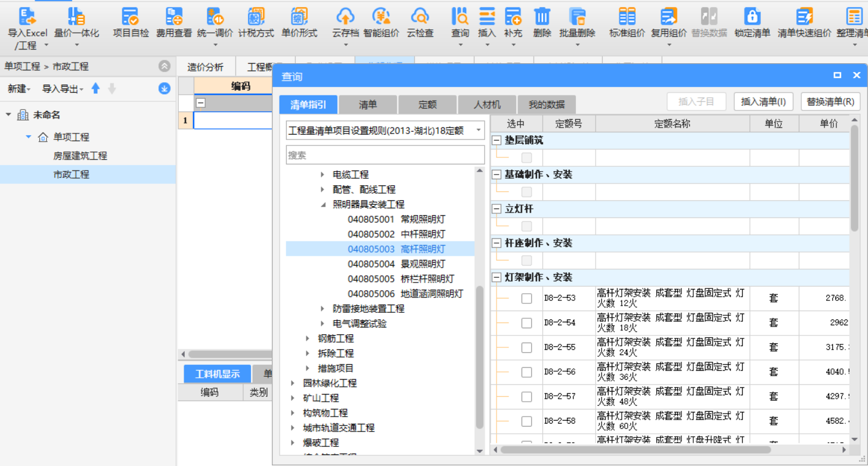Click the 定额名称 column header
The image size is (868, 466).
[672, 123]
